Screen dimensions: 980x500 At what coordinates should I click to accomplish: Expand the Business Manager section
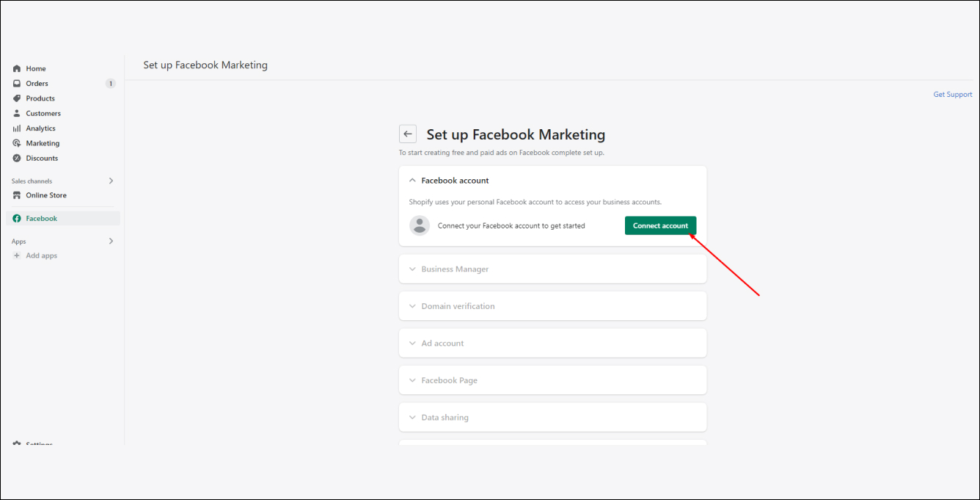click(552, 269)
